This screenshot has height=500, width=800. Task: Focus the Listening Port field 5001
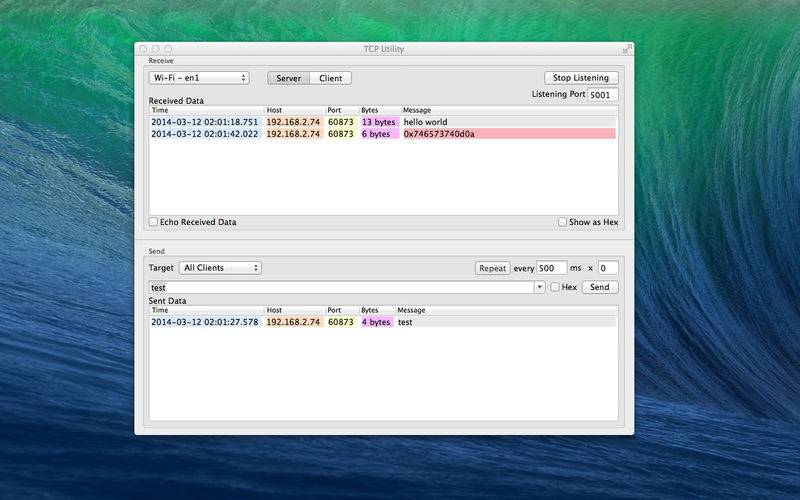[603, 94]
